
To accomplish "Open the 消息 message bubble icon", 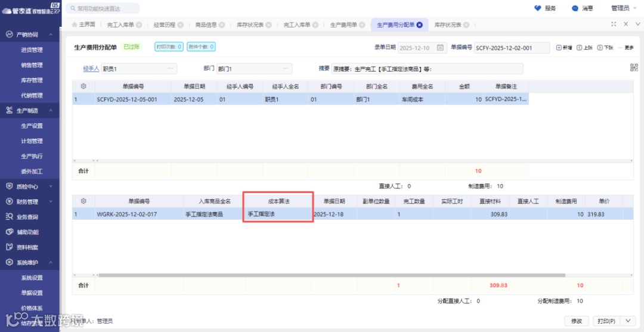I will [575, 8].
